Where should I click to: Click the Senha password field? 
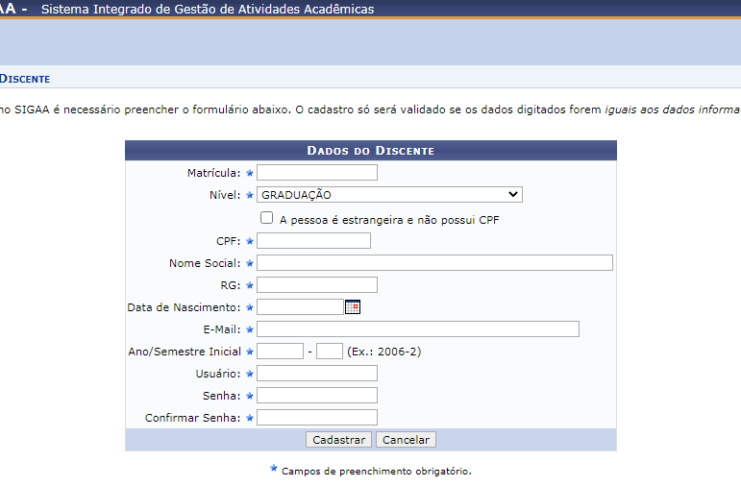(317, 395)
